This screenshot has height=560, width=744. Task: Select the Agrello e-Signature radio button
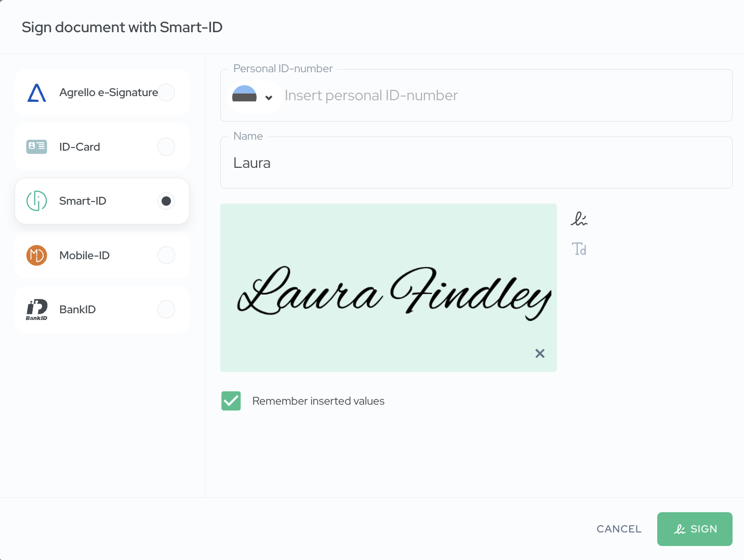click(x=166, y=92)
